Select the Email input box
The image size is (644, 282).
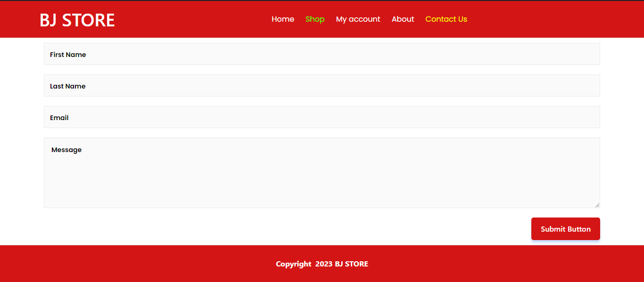point(322,117)
